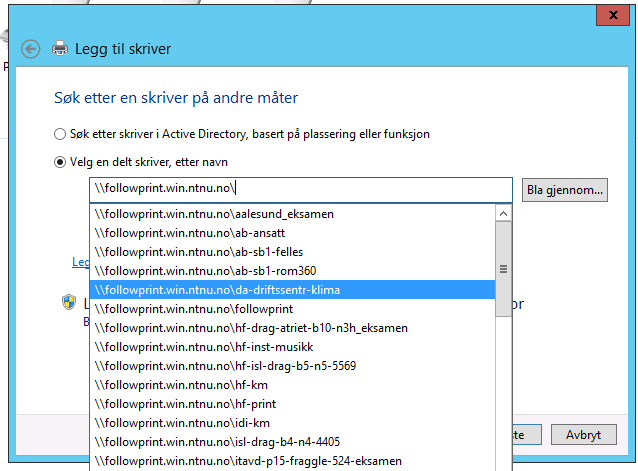638x471 pixels.
Task: Choose idi-km printer suggestion
Action: pyautogui.click(x=292, y=423)
